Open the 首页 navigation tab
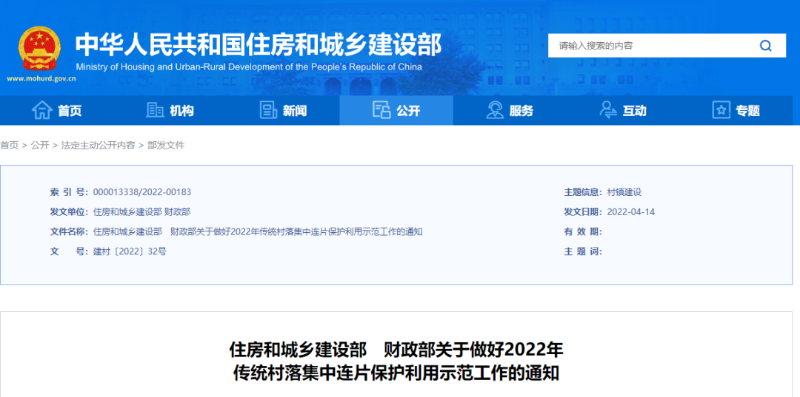Viewport: 800px width, 397px height. coord(57,110)
